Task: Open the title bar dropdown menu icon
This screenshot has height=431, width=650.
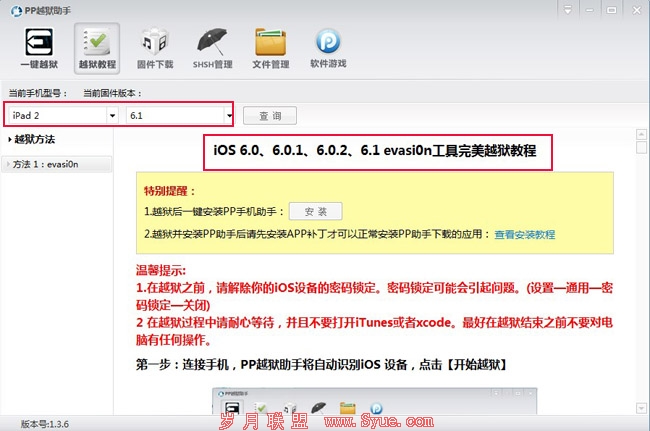Action: [568, 10]
